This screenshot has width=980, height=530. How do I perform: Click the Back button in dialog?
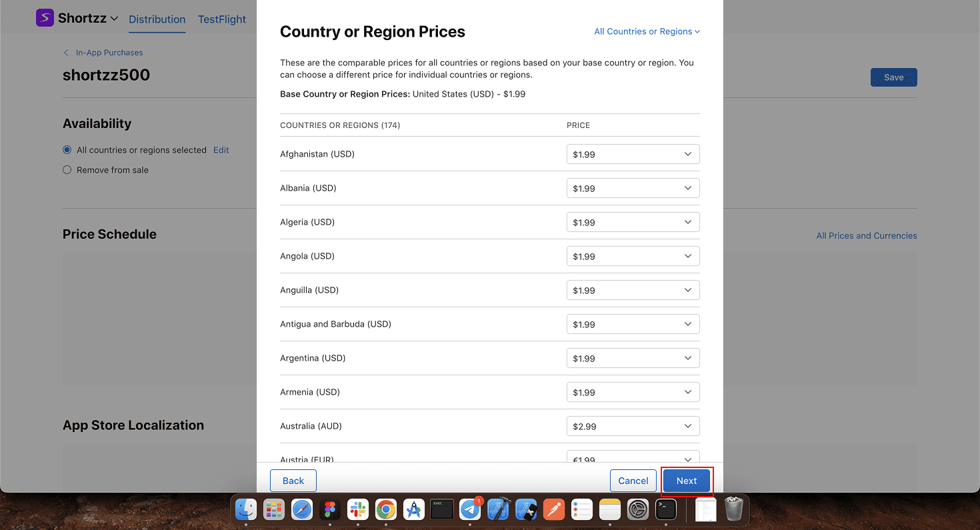[x=293, y=481]
